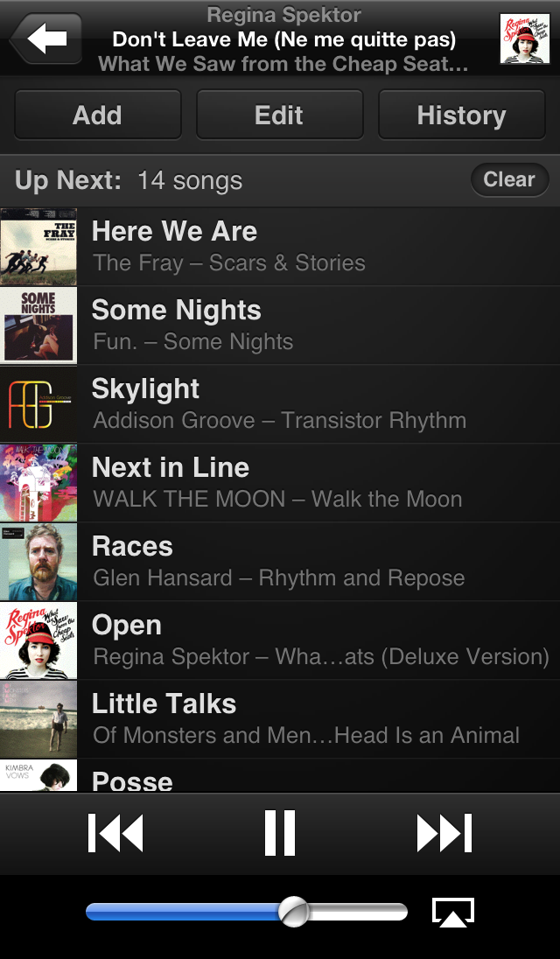Screen dimensions: 560x959
Task: Tap the Addison Groove album cover
Action: point(38,404)
